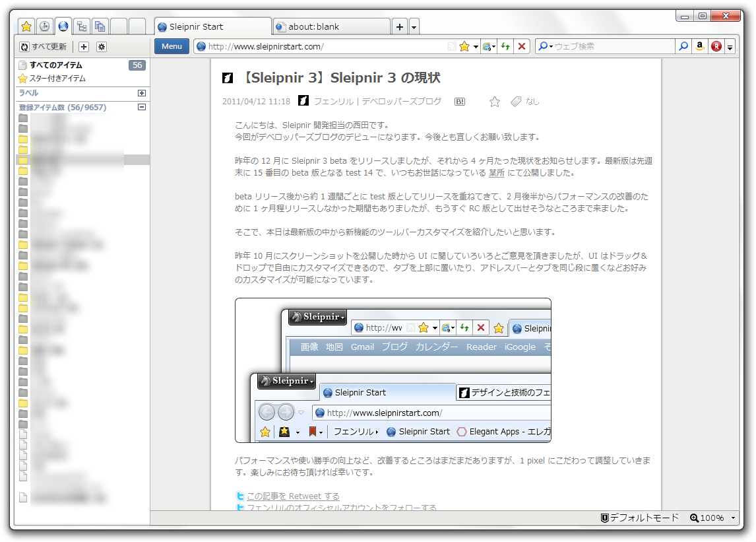The width and height of the screenshot is (756, 542).
Task: Toggle デフォルトモード in status bar
Action: 640,518
